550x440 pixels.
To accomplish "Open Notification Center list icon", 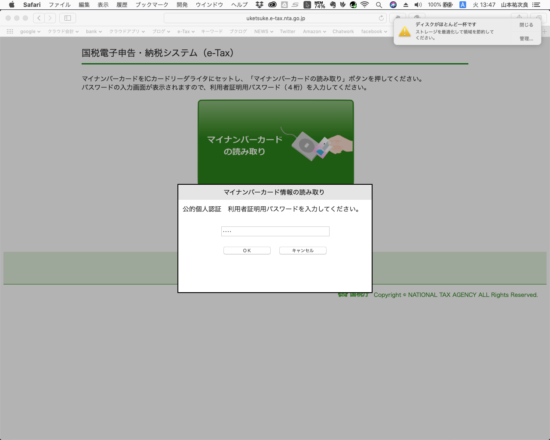I will 536,5.
